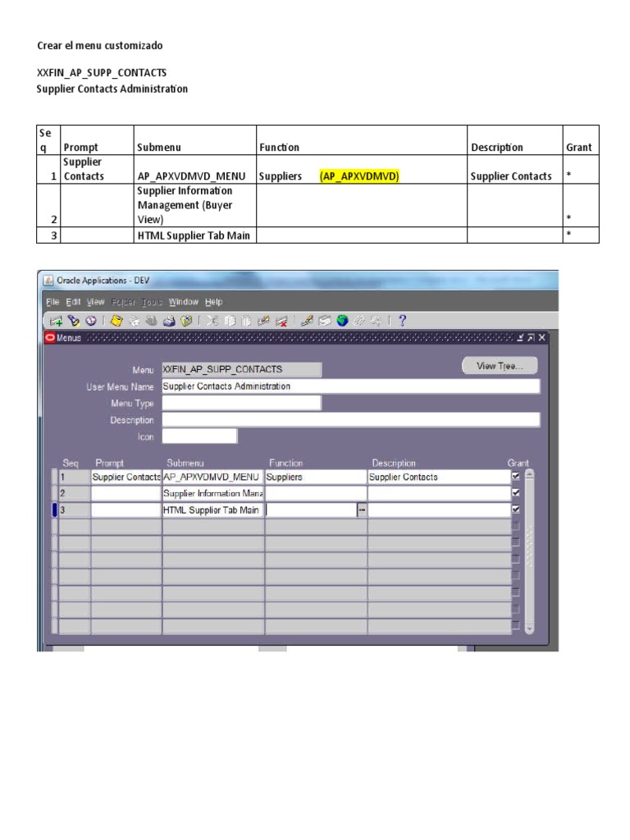Click the Menu Type field
This screenshot has height=840, width=630.
[x=242, y=403]
